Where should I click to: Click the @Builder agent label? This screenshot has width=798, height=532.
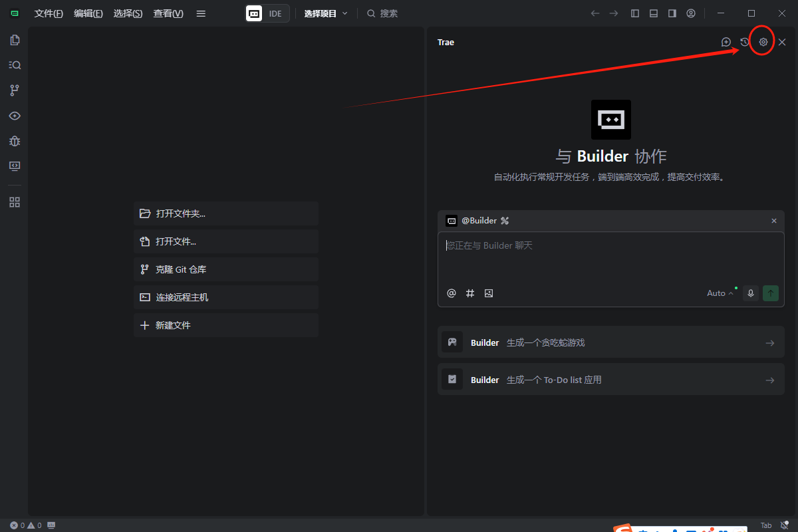coord(479,221)
